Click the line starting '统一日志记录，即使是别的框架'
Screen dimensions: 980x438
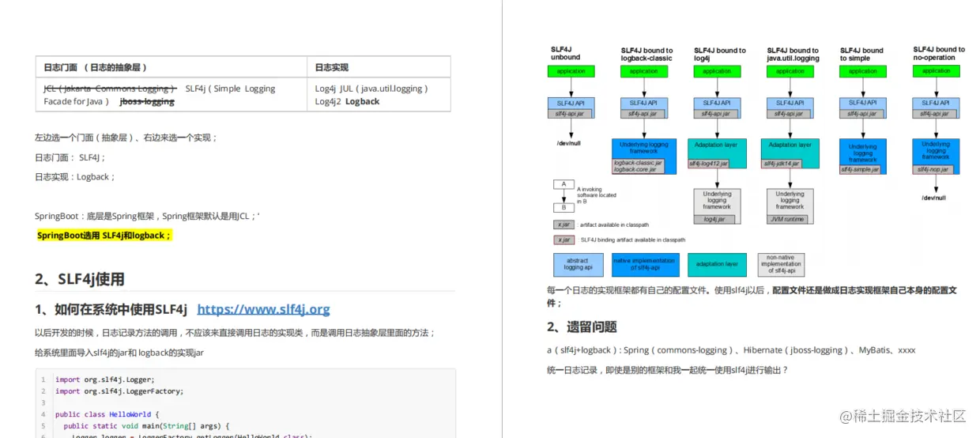tap(668, 370)
